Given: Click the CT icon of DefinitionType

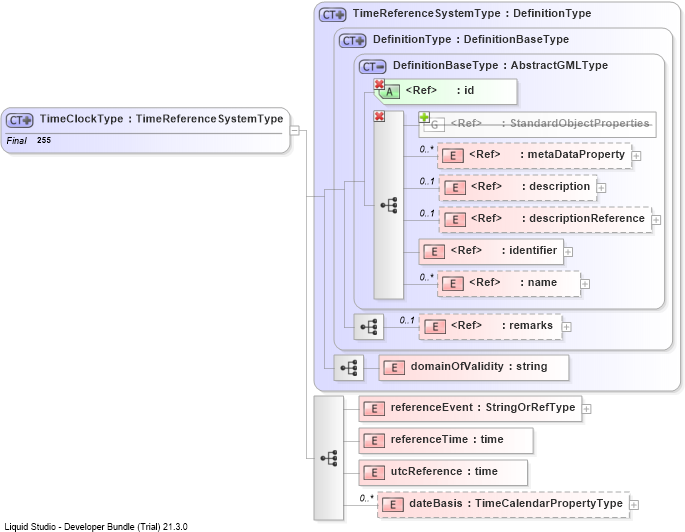Looking at the screenshot, I should pos(353,41).
